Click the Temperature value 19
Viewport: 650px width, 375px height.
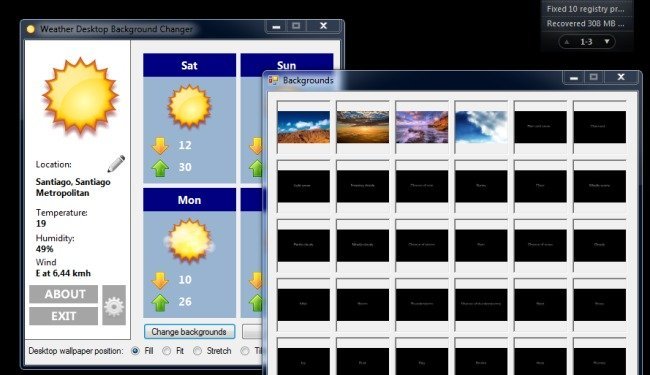[x=41, y=224]
